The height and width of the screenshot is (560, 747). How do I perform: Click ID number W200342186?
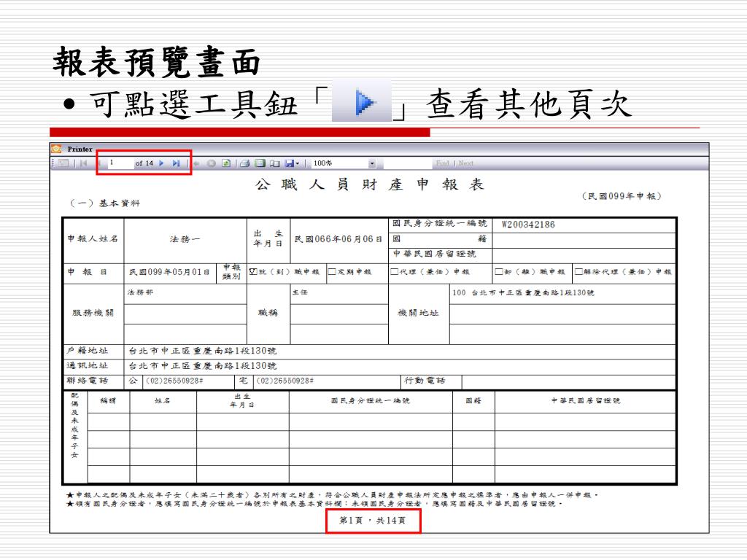pos(528,225)
